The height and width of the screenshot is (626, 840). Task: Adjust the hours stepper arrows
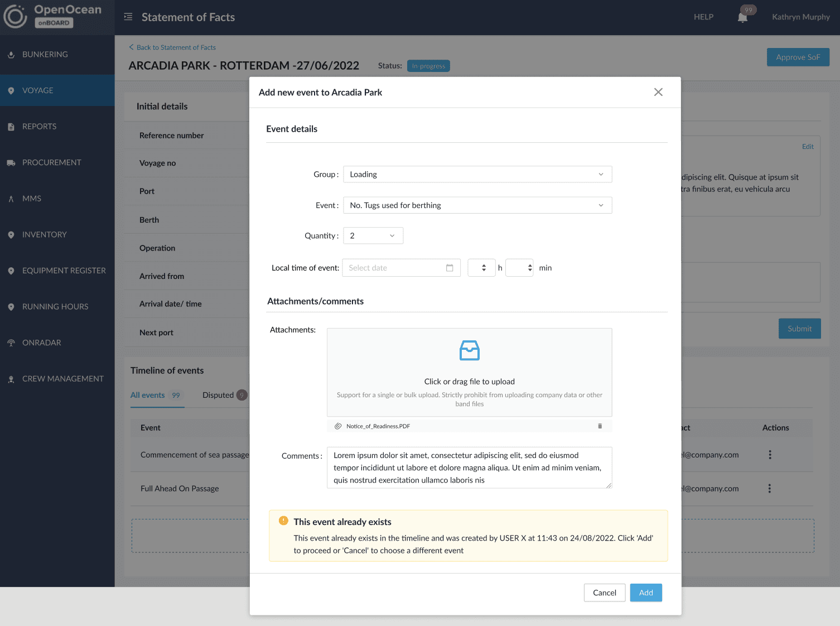click(x=484, y=268)
